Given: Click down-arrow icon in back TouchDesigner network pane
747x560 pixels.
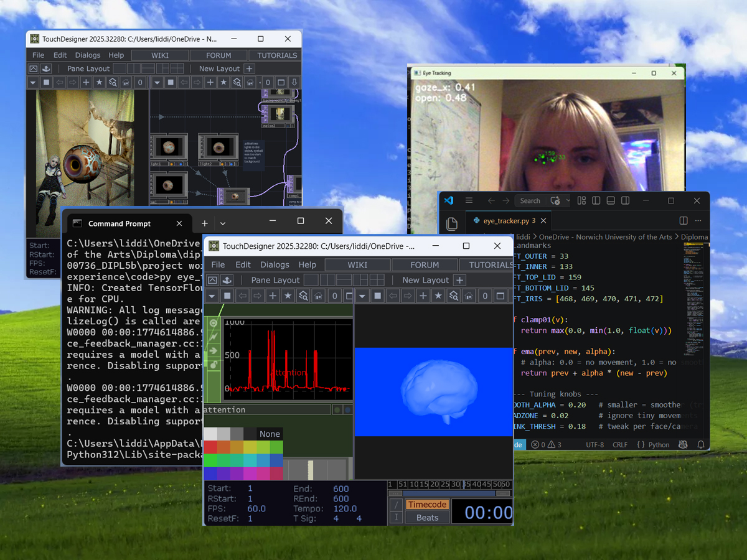Looking at the screenshot, I should pos(294,82).
